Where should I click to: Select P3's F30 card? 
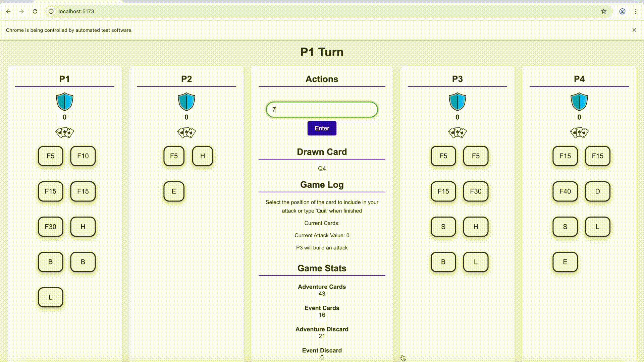[x=476, y=191]
